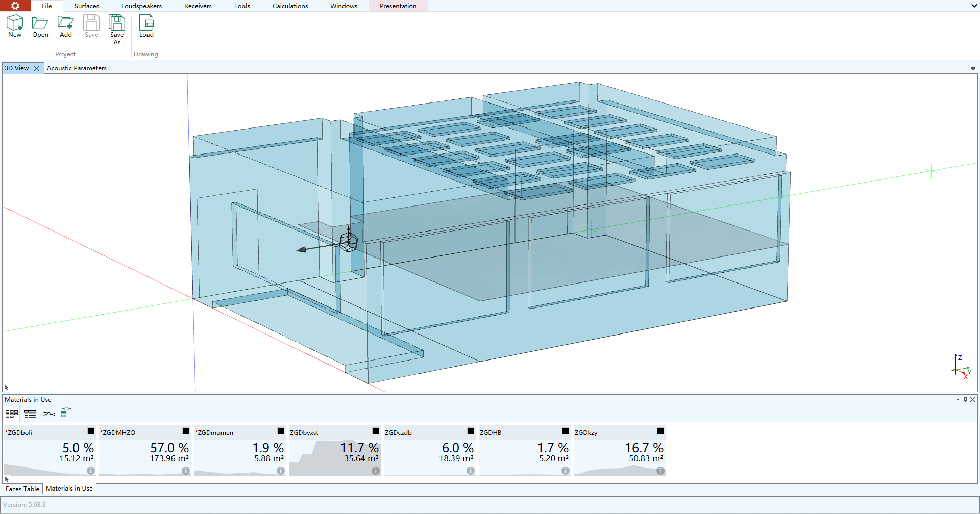Click the 35.64 m² area value
This screenshot has height=514, width=980.
tap(361, 458)
